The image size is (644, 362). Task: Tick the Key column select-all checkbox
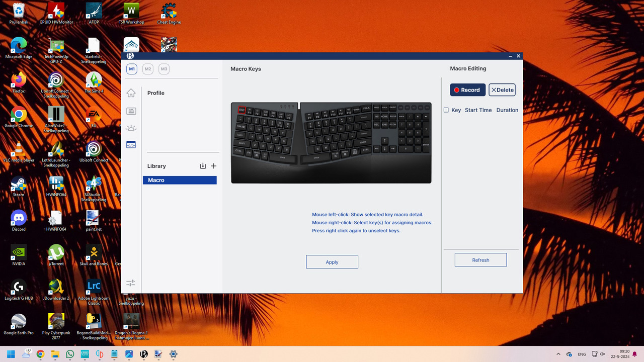pyautogui.click(x=446, y=110)
